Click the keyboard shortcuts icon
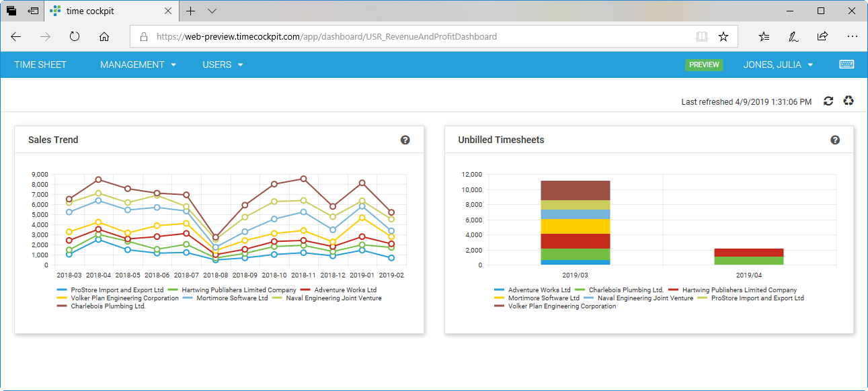 846,64
